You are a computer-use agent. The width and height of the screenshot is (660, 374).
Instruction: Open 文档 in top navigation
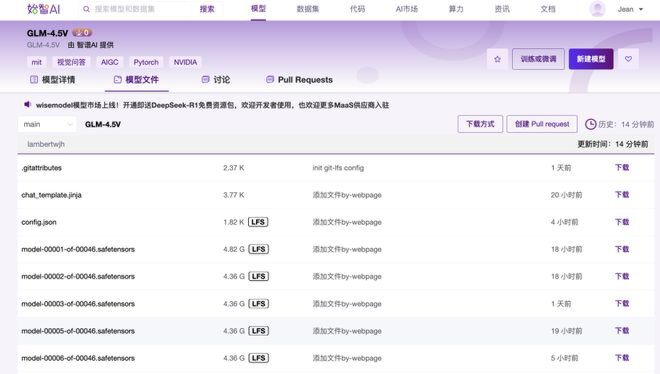548,9
